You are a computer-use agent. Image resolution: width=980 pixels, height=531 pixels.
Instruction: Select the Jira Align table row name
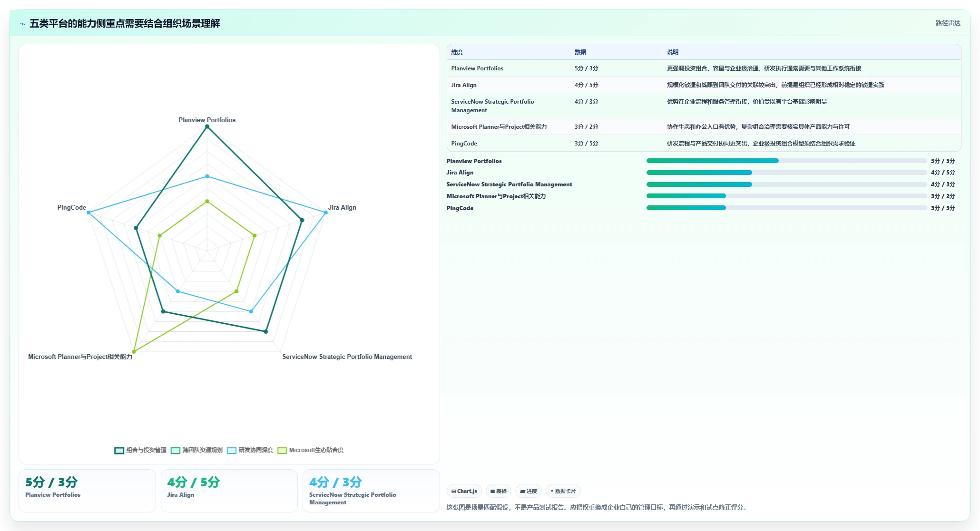[464, 85]
